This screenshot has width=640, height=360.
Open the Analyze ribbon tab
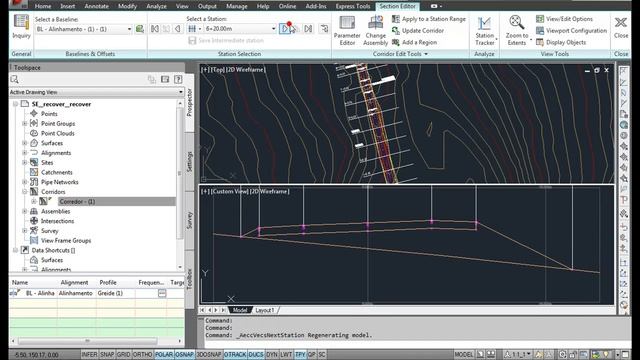pyautogui.click(x=156, y=6)
